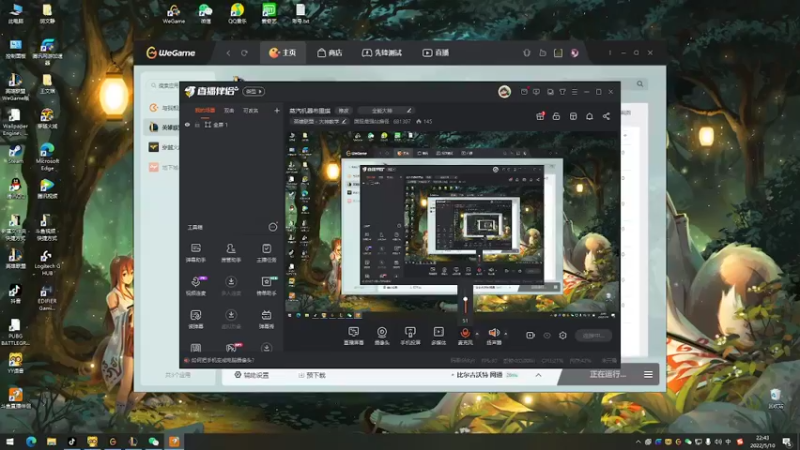
Task: Open the 视频连麦 tool with the purple badge
Action: [196, 286]
